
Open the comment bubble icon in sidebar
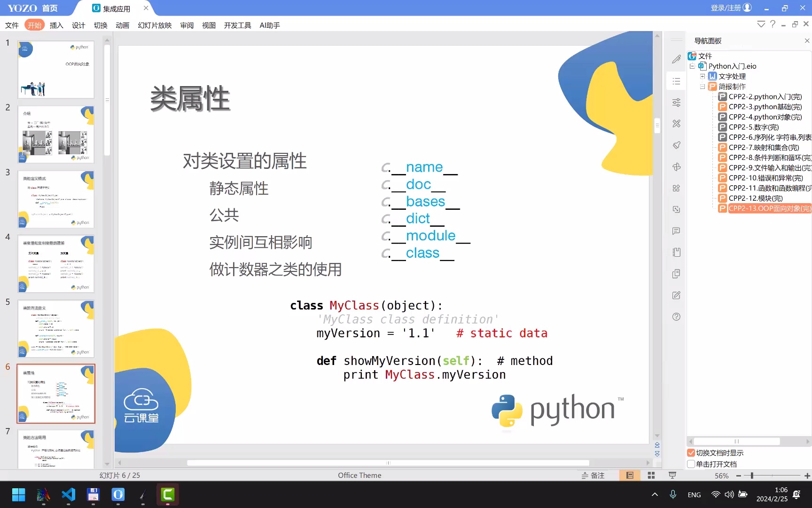point(676,231)
